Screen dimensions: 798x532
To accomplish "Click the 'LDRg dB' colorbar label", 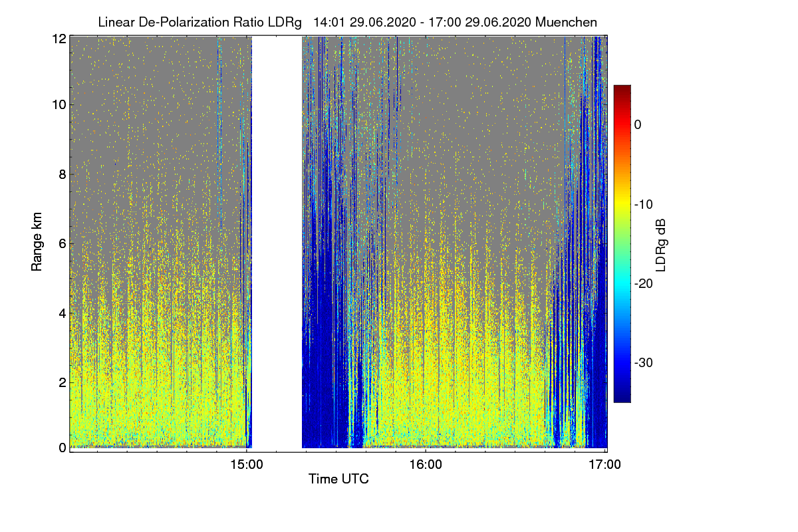I will click(x=661, y=245).
